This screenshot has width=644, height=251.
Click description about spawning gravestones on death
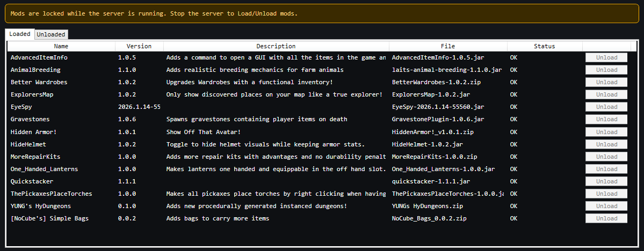click(x=257, y=120)
